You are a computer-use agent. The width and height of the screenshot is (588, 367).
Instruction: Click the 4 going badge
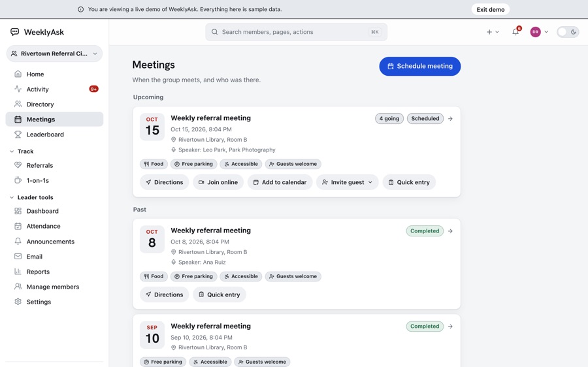coord(389,118)
